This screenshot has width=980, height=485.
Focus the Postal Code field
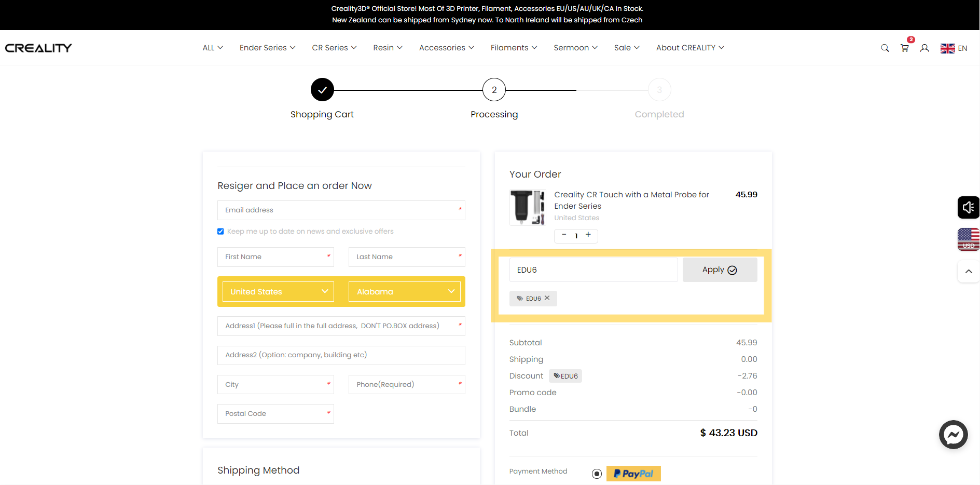275,414
